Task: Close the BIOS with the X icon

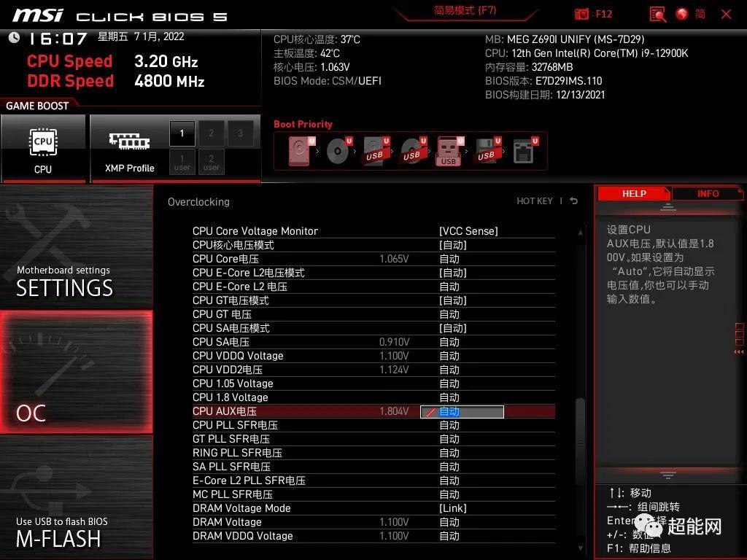Action: point(726,15)
